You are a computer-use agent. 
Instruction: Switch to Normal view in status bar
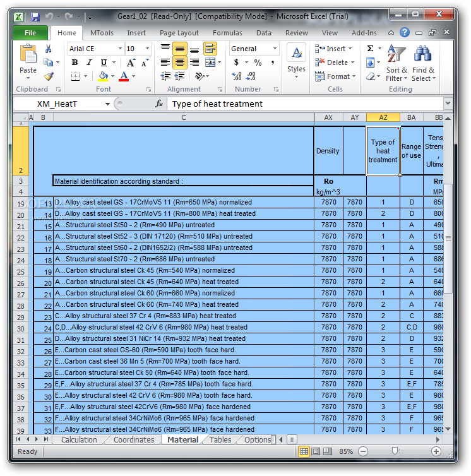point(304,451)
